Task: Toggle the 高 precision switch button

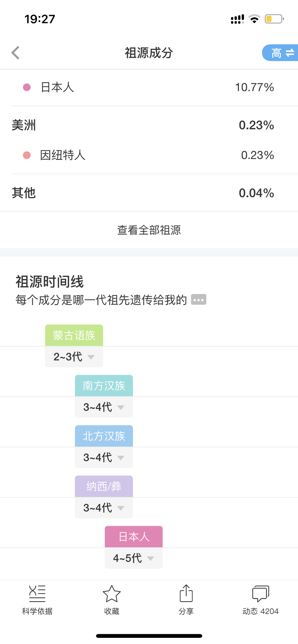Action: click(x=280, y=53)
